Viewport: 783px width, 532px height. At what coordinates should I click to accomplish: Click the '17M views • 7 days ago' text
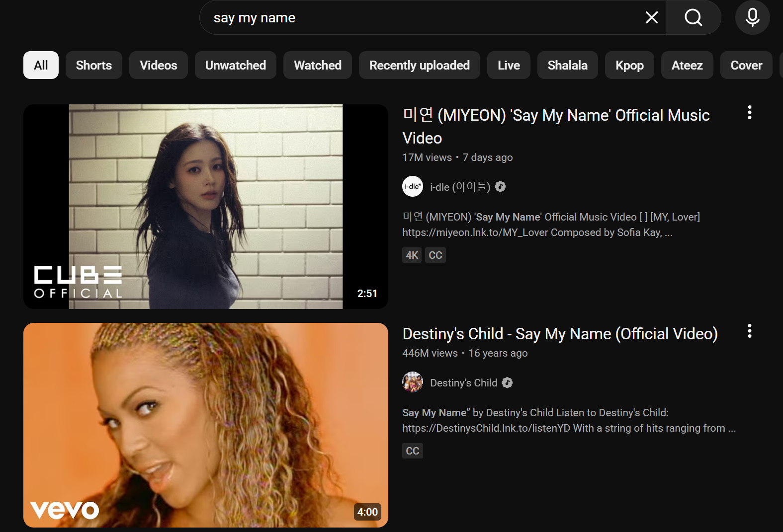[457, 157]
